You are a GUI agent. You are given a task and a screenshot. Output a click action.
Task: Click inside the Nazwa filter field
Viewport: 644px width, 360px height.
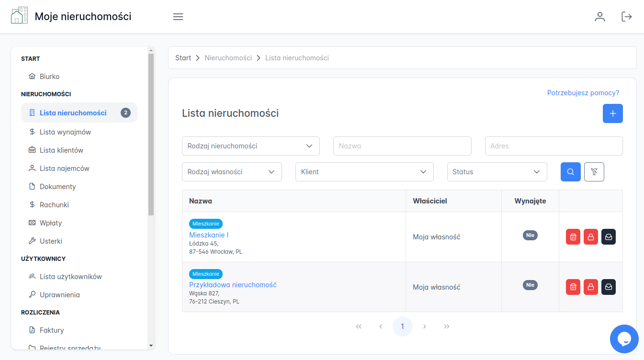point(402,146)
